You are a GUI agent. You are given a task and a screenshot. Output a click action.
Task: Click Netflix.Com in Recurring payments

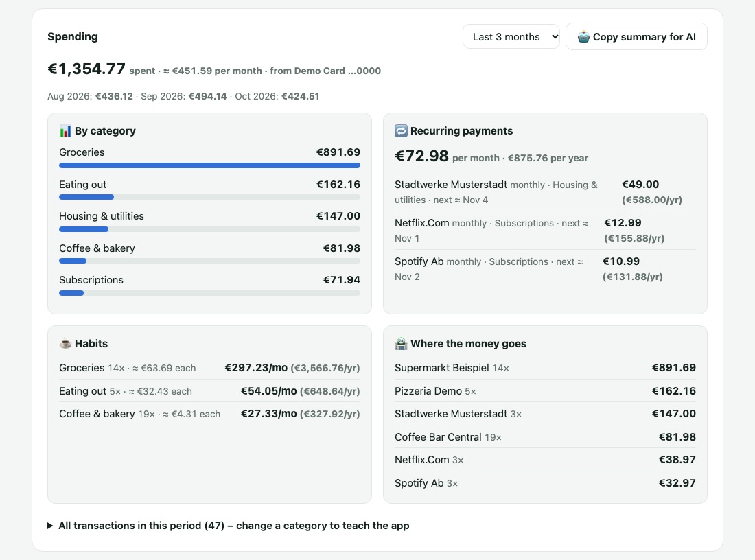coord(422,223)
